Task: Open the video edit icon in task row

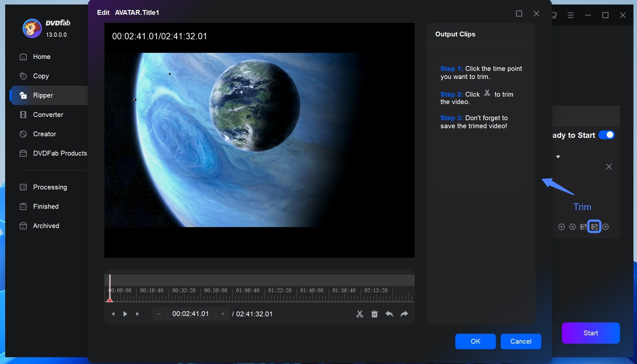Action: click(x=583, y=227)
